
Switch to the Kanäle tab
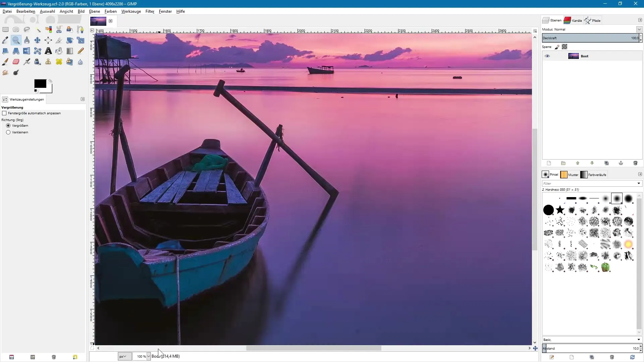pyautogui.click(x=573, y=20)
